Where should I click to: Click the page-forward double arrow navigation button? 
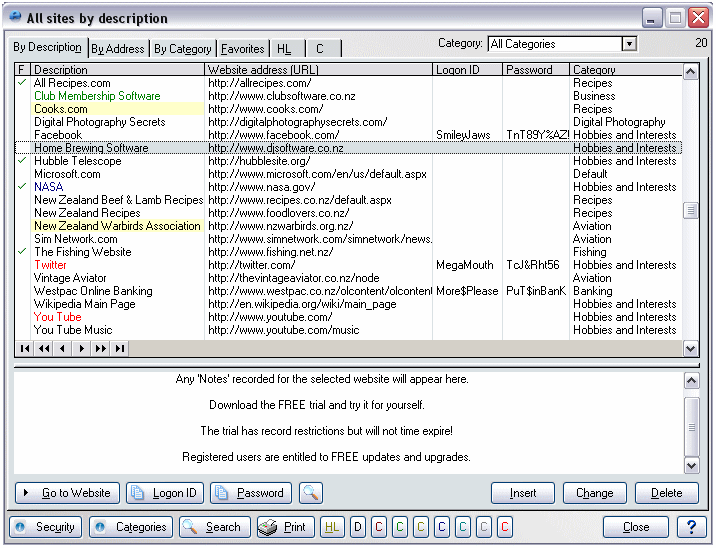click(100, 349)
